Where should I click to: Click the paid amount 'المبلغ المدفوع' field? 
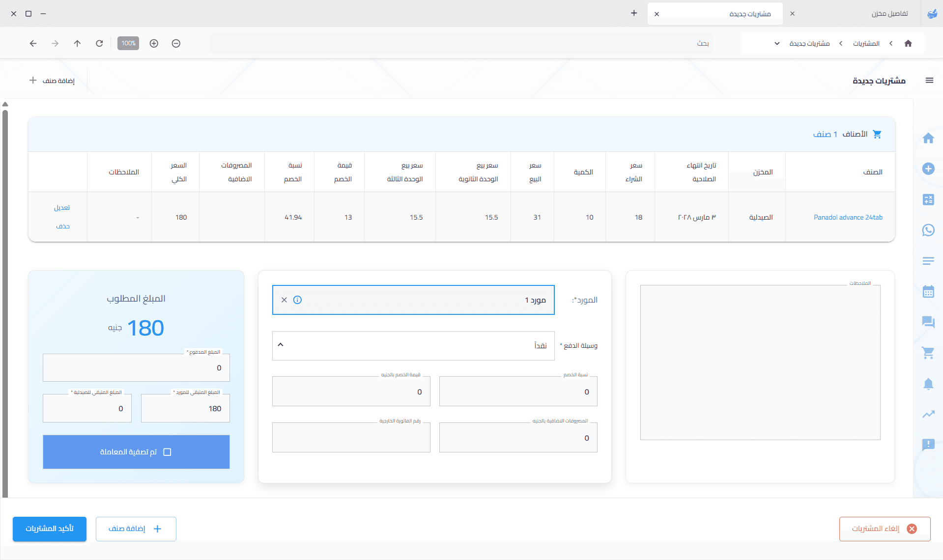136,368
